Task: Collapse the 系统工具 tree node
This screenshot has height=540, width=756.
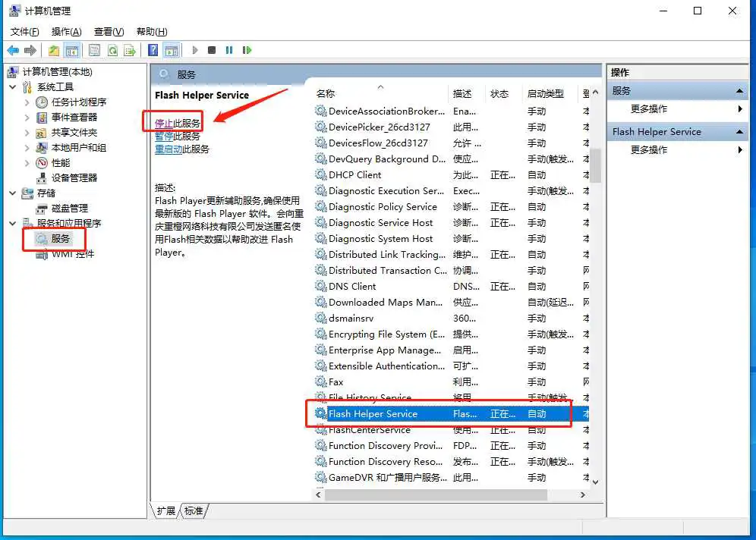Action: [x=13, y=87]
